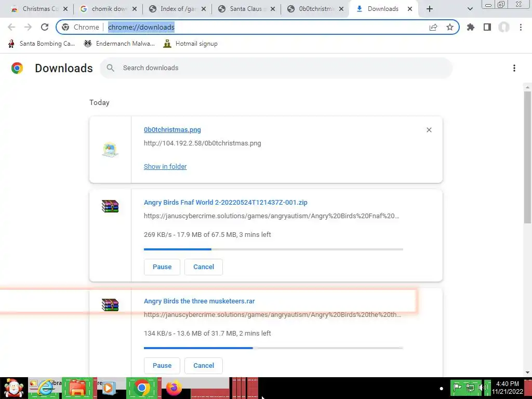Click the Fnaf World zip archive icon
The height and width of the screenshot is (399, 532).
[x=110, y=206]
